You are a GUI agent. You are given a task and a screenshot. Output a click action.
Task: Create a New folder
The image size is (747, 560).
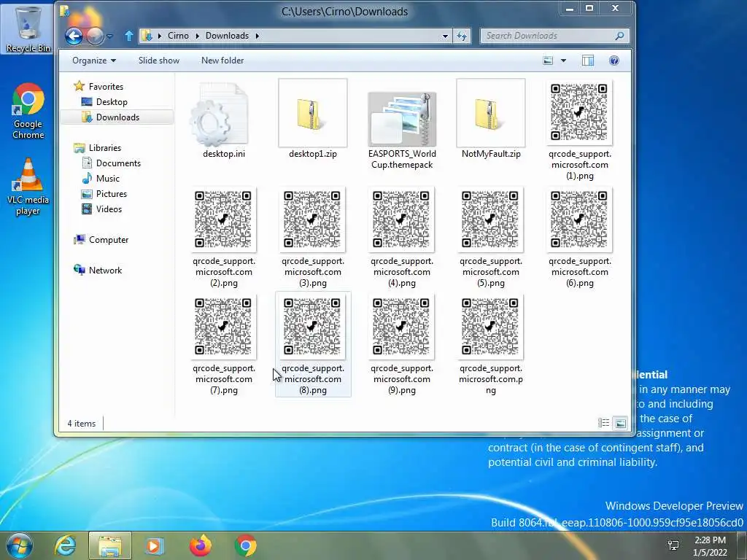(x=222, y=61)
